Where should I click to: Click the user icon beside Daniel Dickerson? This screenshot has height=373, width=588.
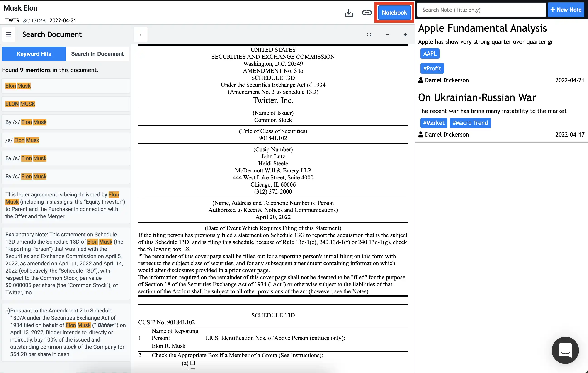point(421,80)
